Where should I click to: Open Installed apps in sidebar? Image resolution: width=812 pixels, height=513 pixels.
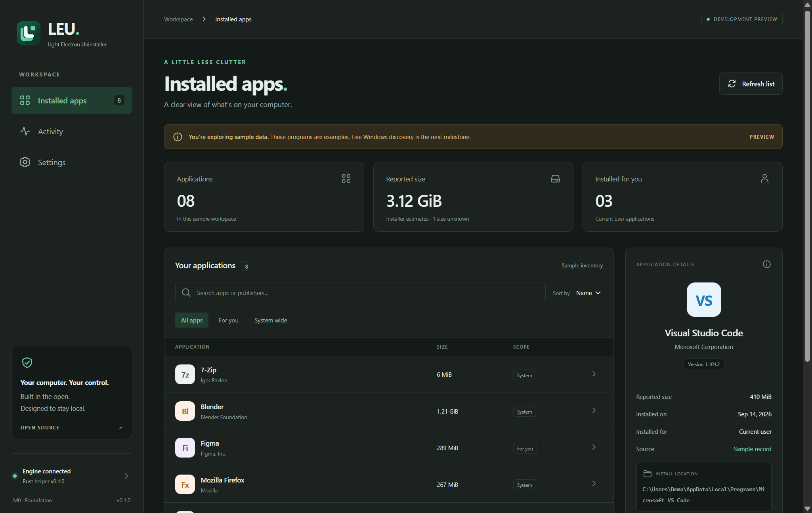pyautogui.click(x=72, y=100)
